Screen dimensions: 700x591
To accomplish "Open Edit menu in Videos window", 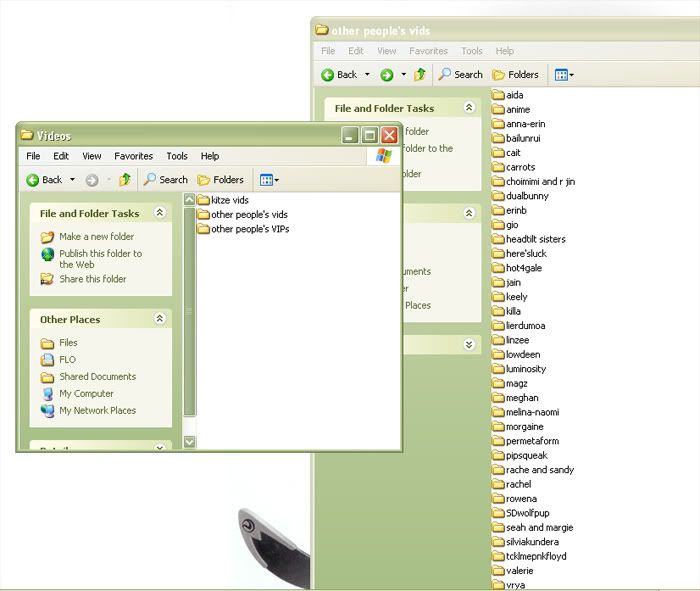I will (61, 156).
